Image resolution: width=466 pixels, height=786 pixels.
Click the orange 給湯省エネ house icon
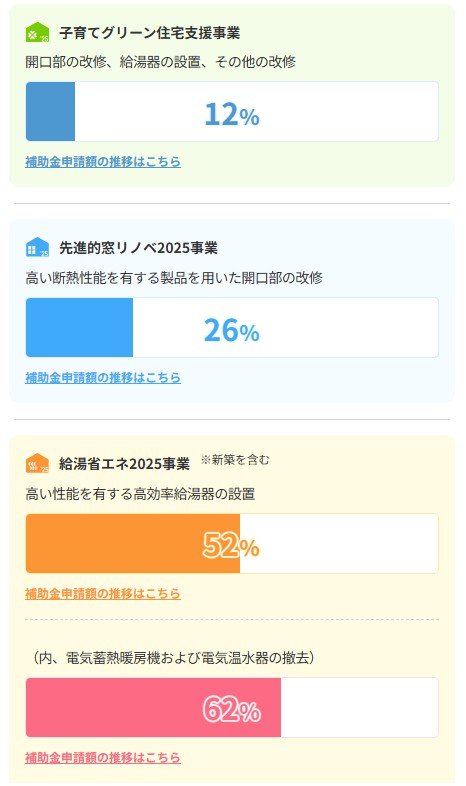38,463
